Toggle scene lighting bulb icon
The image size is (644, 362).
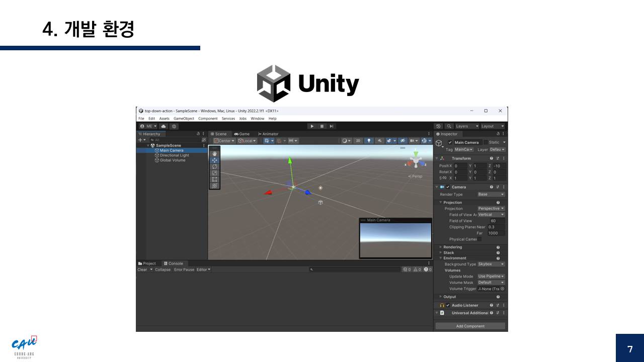click(x=368, y=141)
